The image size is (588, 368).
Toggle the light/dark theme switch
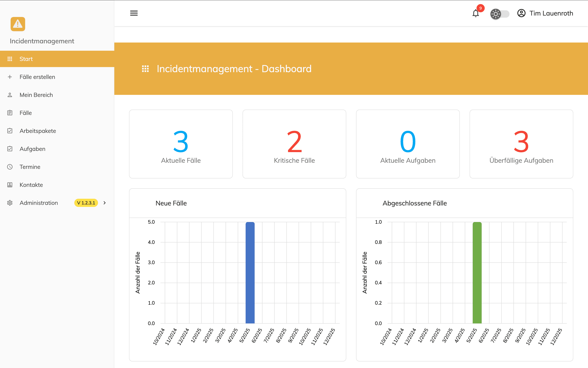(x=500, y=14)
